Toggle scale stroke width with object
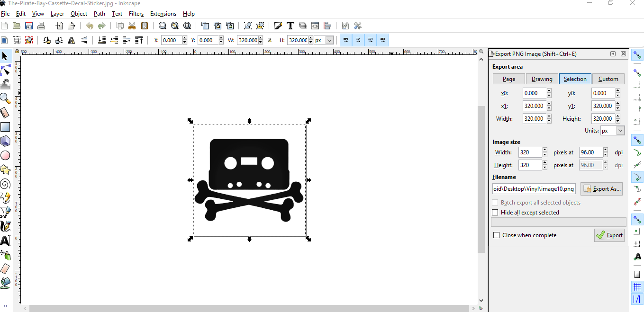644x312 pixels. 346,40
